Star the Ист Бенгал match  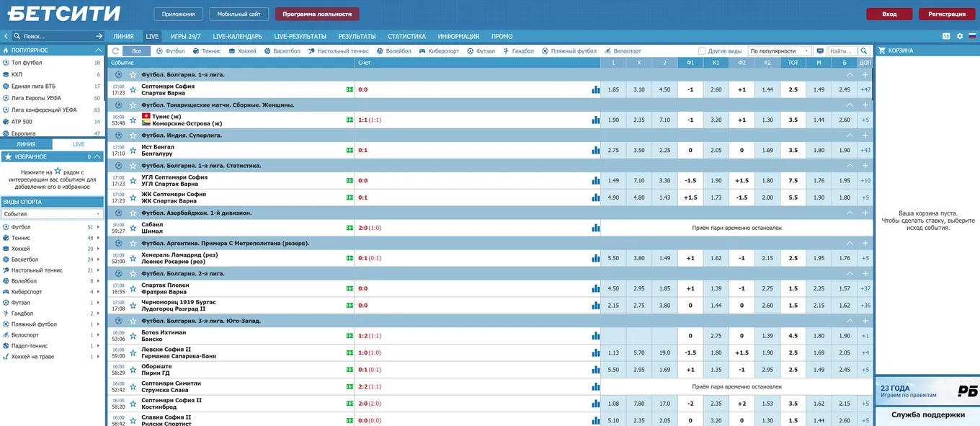point(133,151)
